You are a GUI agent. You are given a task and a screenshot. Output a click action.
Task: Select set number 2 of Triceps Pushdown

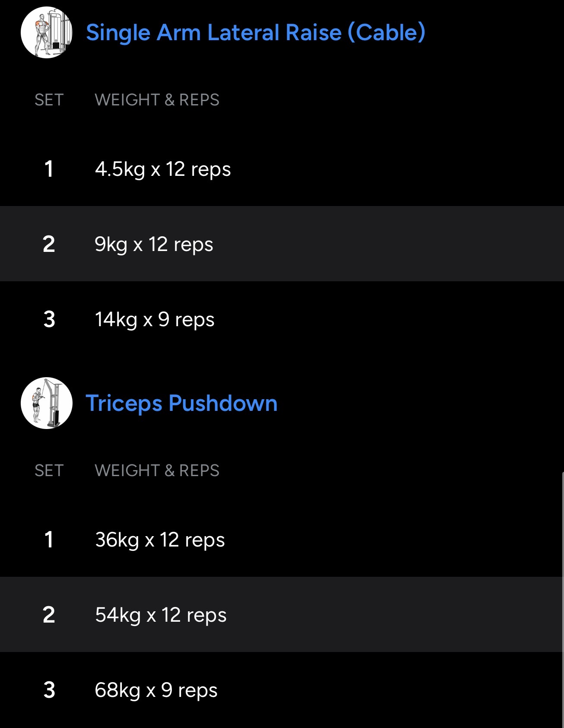click(x=49, y=615)
